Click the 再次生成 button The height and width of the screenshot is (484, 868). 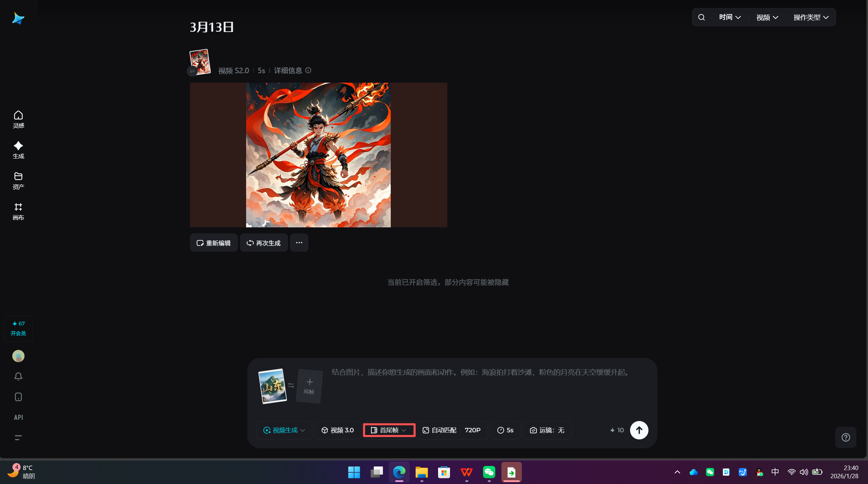point(264,243)
